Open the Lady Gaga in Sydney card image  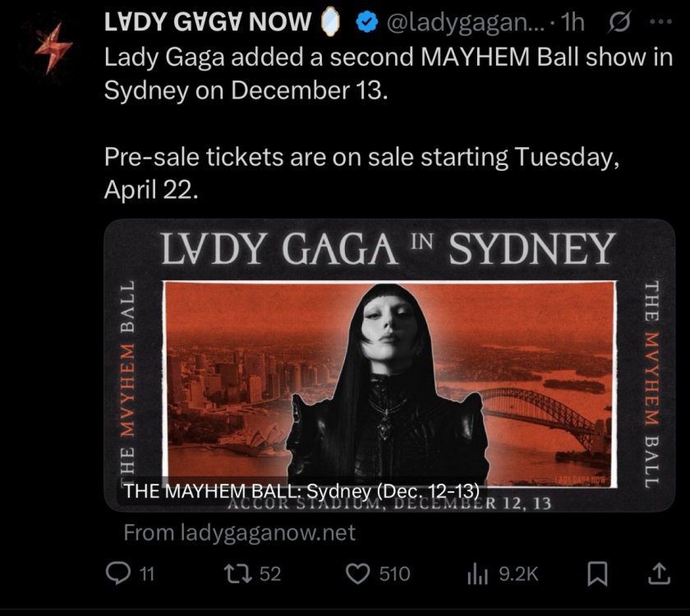pos(389,365)
